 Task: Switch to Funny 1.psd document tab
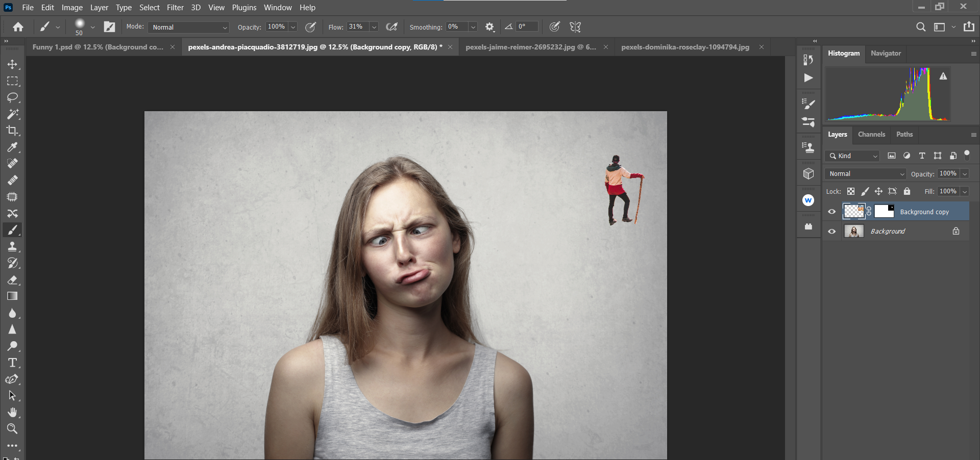point(98,47)
